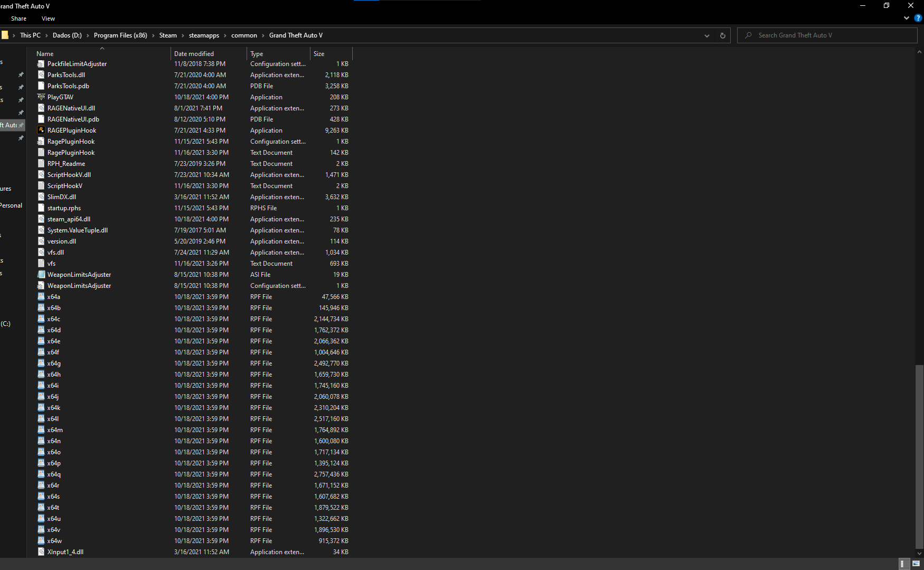Click the file list vertical scrollbar thumb
The image size is (924, 570).
click(x=919, y=457)
